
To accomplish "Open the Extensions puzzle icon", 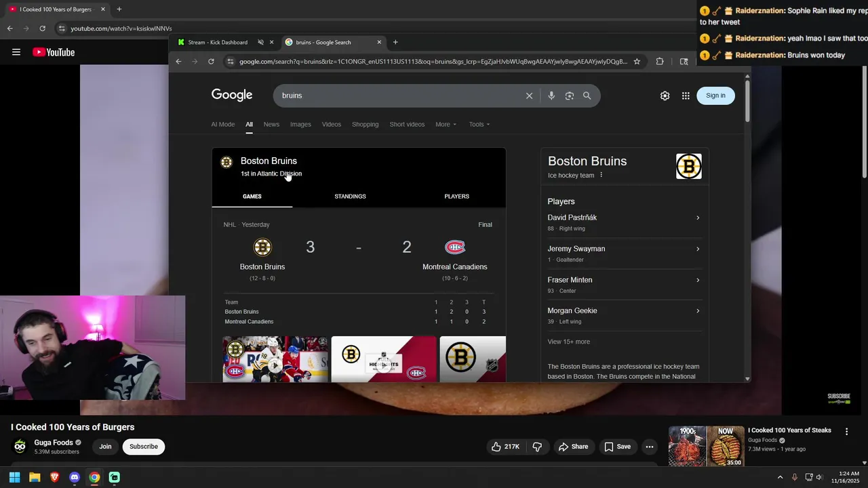I will [x=660, y=62].
